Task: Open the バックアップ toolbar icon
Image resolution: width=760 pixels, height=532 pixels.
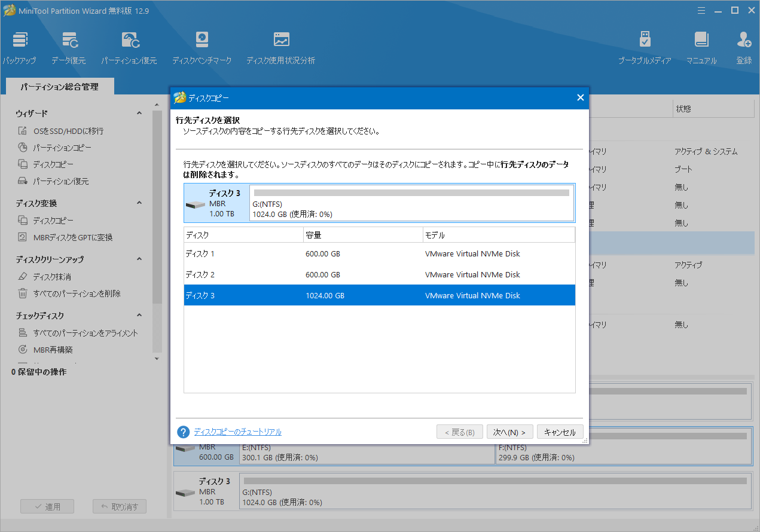Action: point(20,48)
